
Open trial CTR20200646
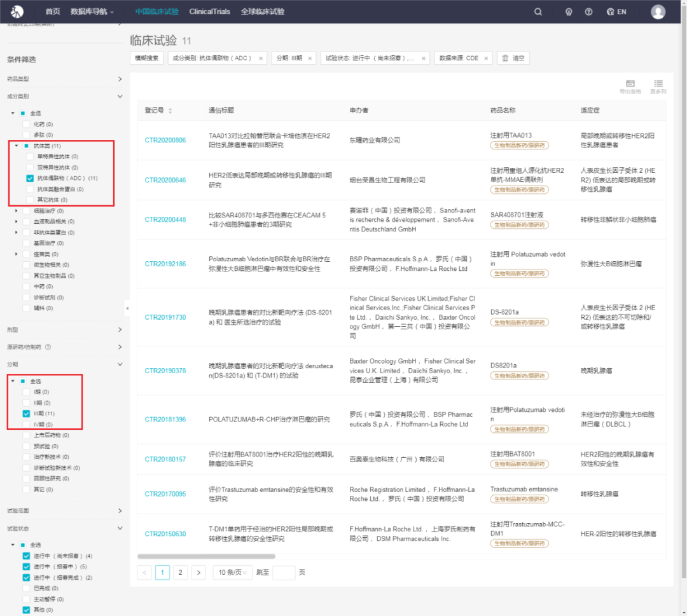click(165, 180)
